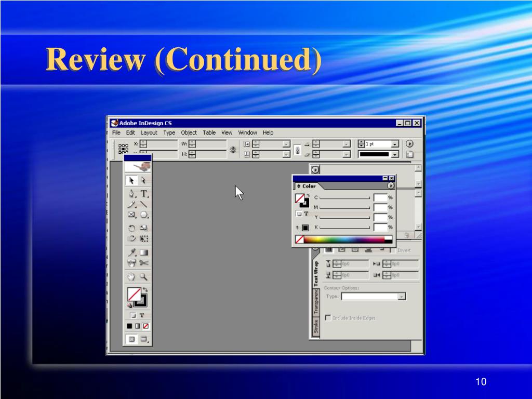Image resolution: width=532 pixels, height=399 pixels.
Task: Open the Table menu
Action: tap(209, 132)
